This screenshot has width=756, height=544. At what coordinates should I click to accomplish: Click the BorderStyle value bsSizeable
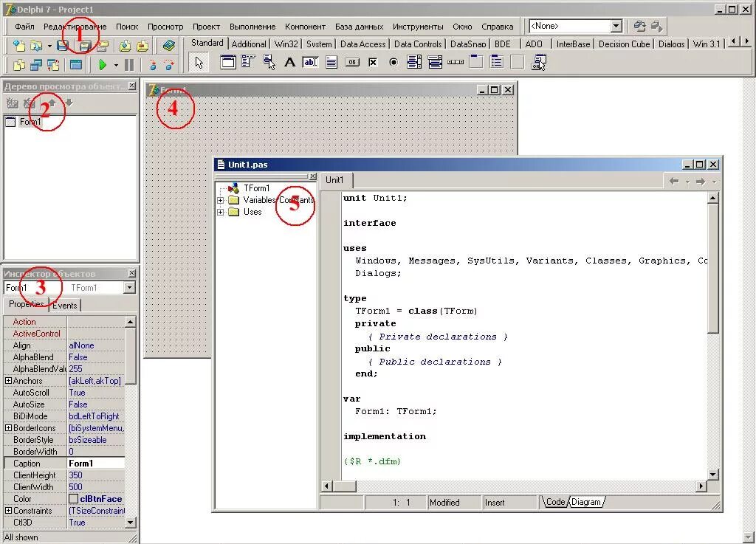coord(96,440)
